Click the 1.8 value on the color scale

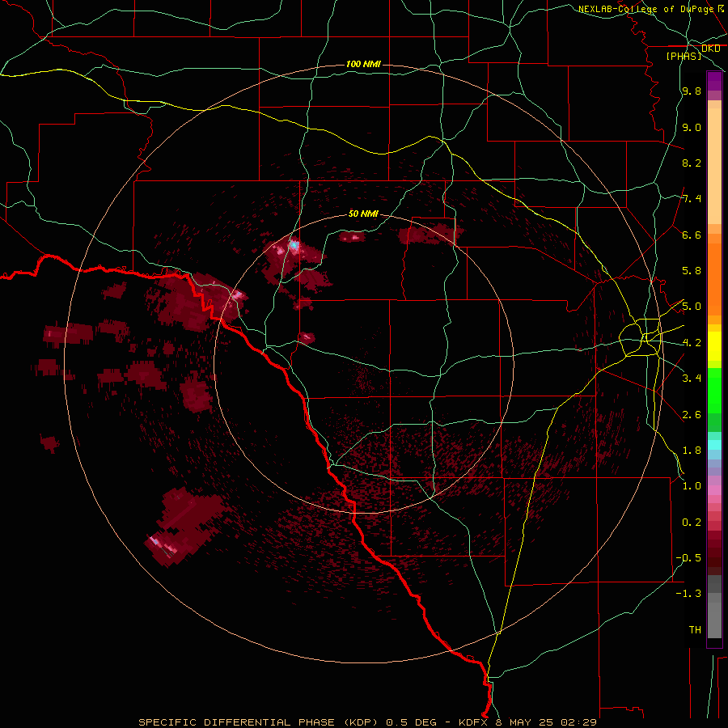click(x=692, y=451)
